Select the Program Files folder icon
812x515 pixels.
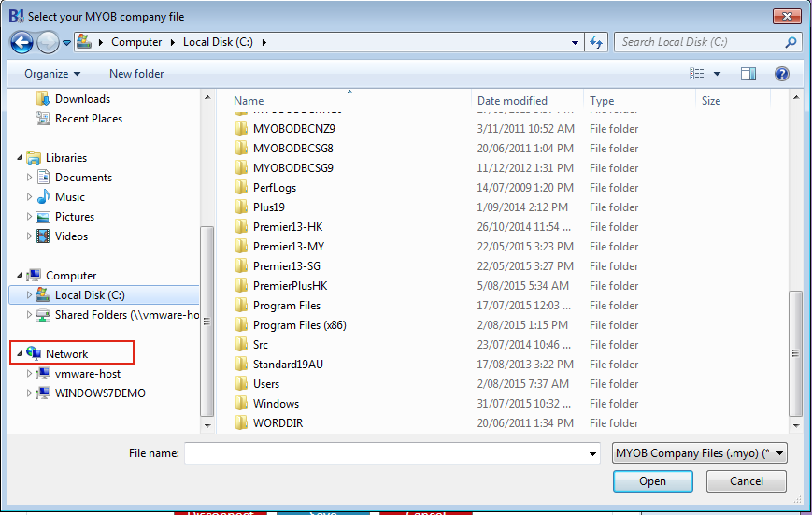(x=241, y=306)
